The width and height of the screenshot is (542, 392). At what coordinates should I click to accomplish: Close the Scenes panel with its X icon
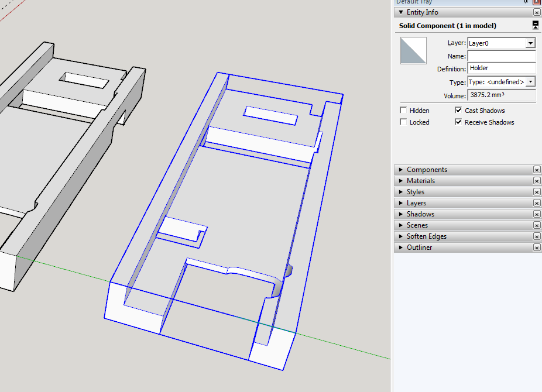point(537,225)
